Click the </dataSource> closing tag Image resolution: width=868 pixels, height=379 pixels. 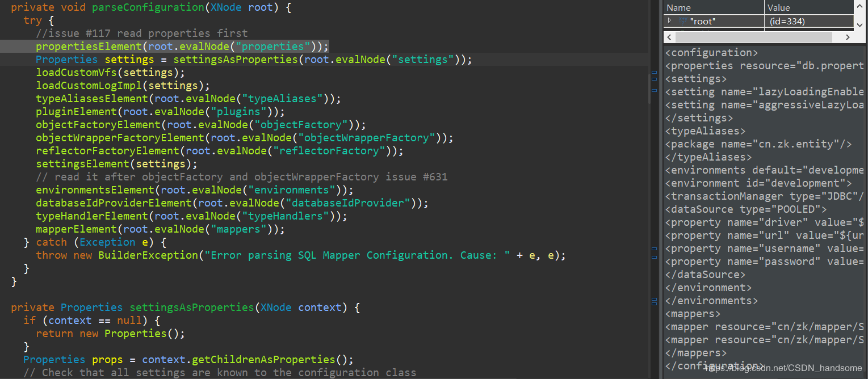[x=705, y=275]
